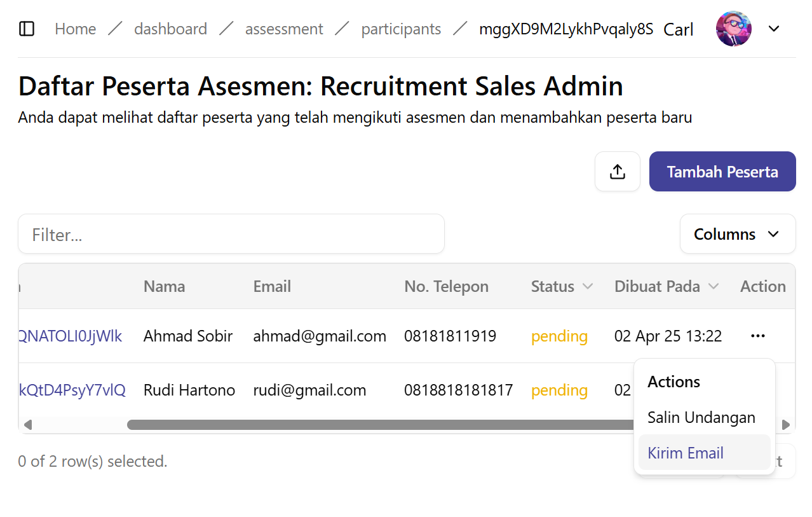Navigate to Home via the breadcrumb
The image size is (812, 517).
75,29
